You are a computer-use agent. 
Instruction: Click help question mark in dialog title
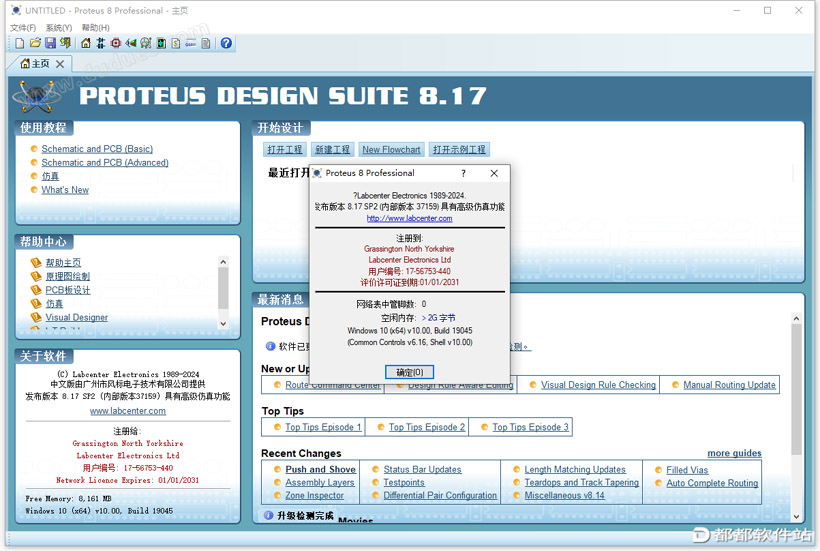coord(463,174)
